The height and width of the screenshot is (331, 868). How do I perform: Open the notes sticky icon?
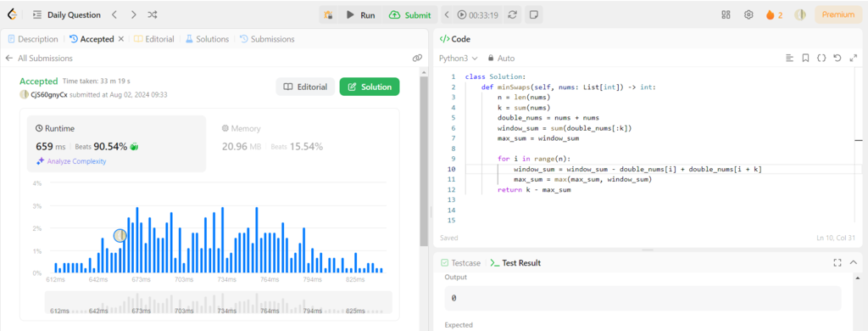534,15
